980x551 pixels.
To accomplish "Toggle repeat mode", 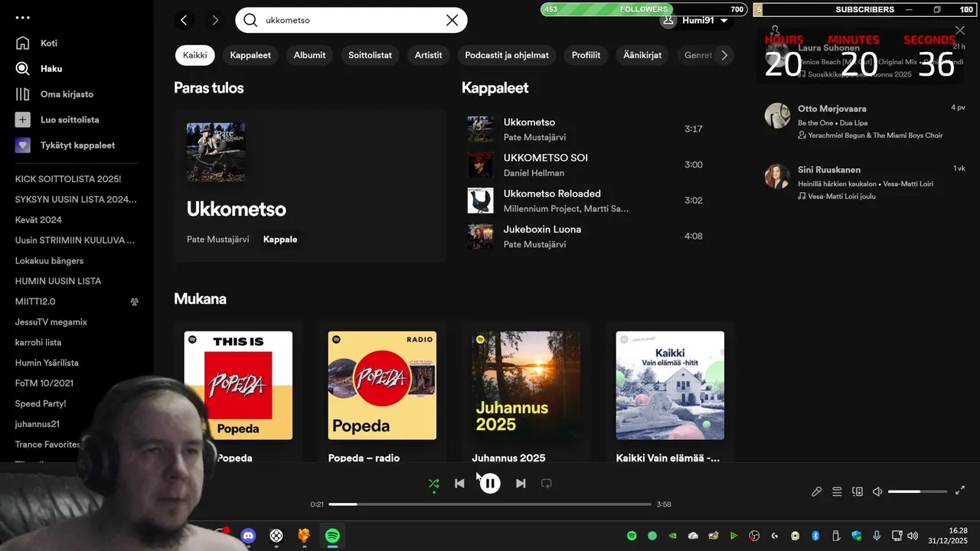I will (546, 484).
